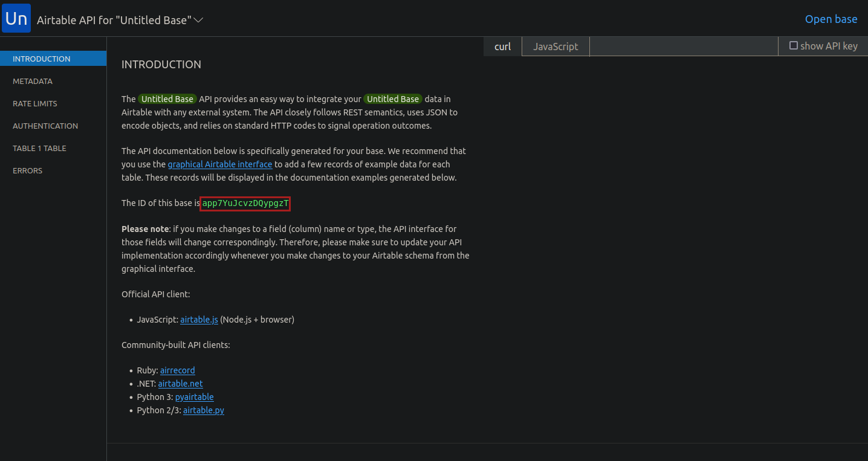Image resolution: width=868 pixels, height=461 pixels.
Task: Click the base ID app7YuJcvzDQypgzT
Action: pyautogui.click(x=245, y=204)
